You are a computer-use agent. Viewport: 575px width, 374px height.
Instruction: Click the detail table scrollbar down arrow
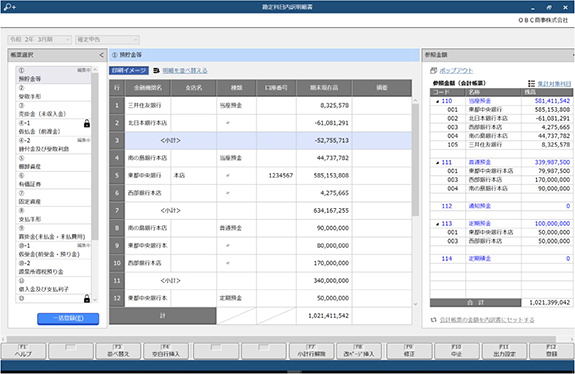click(415, 304)
